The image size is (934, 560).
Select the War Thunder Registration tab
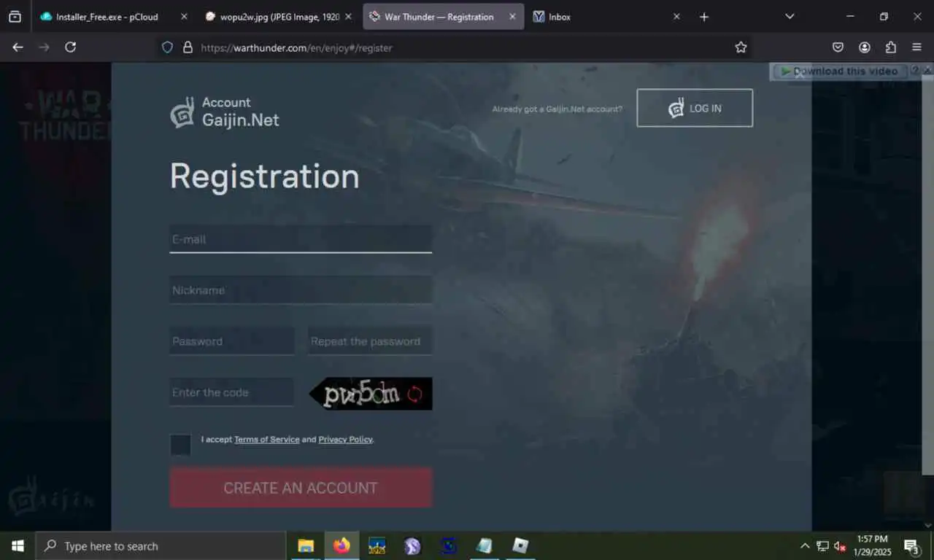(x=444, y=17)
